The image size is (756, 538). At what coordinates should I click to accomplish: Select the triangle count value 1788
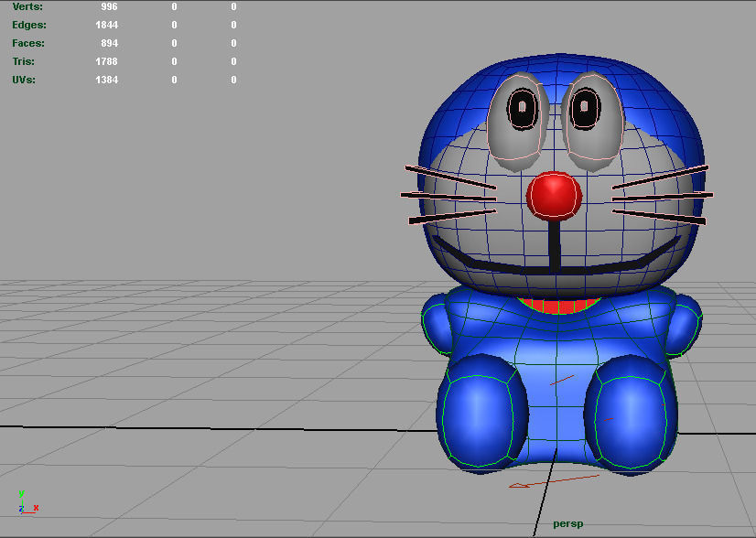coord(106,61)
